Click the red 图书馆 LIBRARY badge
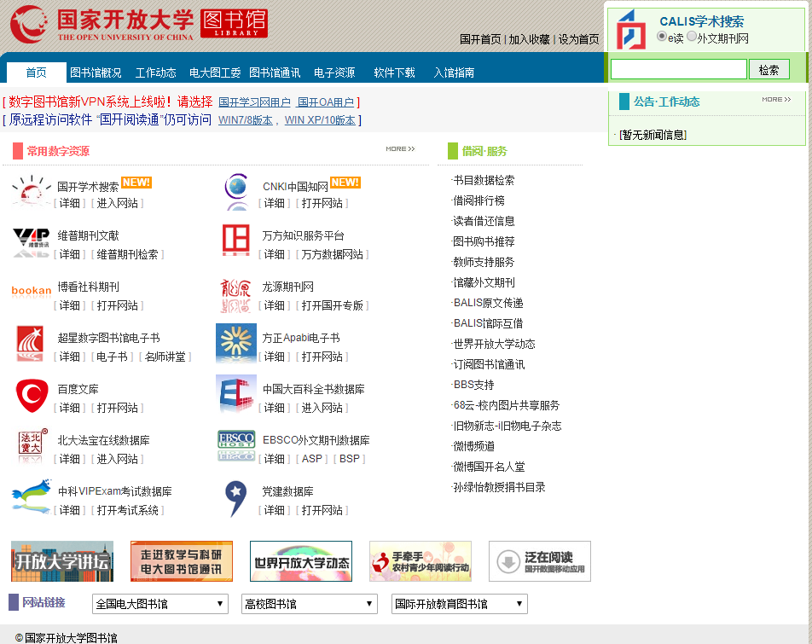The width and height of the screenshot is (812, 644). click(x=234, y=23)
